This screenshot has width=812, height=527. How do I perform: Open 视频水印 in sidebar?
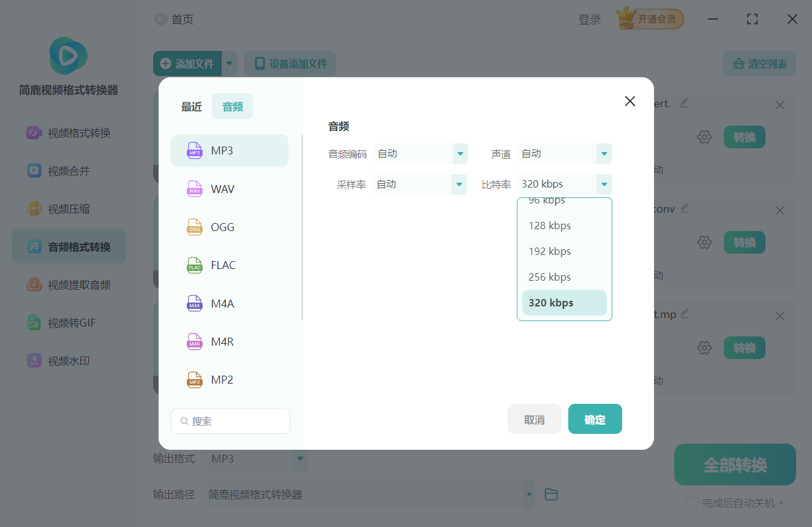click(x=69, y=361)
